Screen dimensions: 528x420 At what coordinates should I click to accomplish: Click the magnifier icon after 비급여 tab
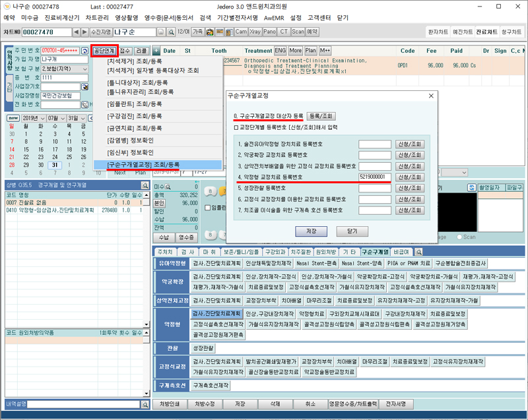(418, 252)
